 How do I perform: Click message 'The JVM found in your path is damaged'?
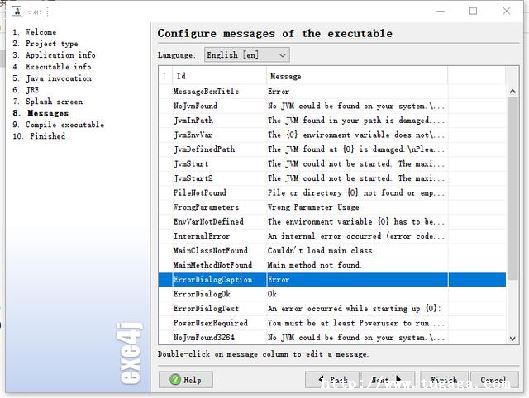click(x=356, y=120)
